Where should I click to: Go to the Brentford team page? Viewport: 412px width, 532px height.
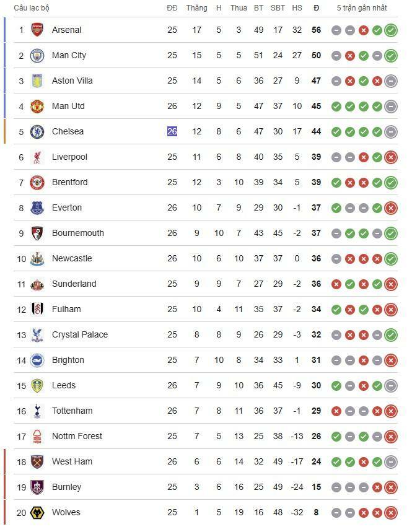coord(69,182)
